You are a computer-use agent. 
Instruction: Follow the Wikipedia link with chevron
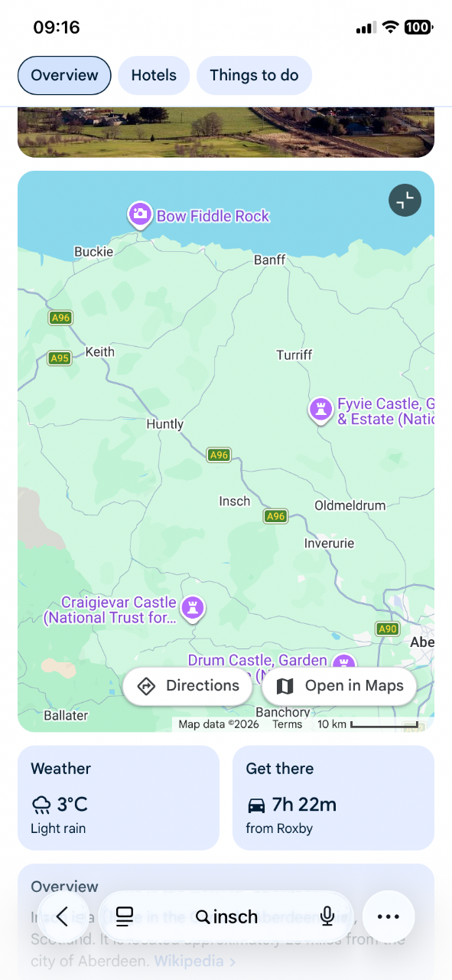tap(195, 960)
